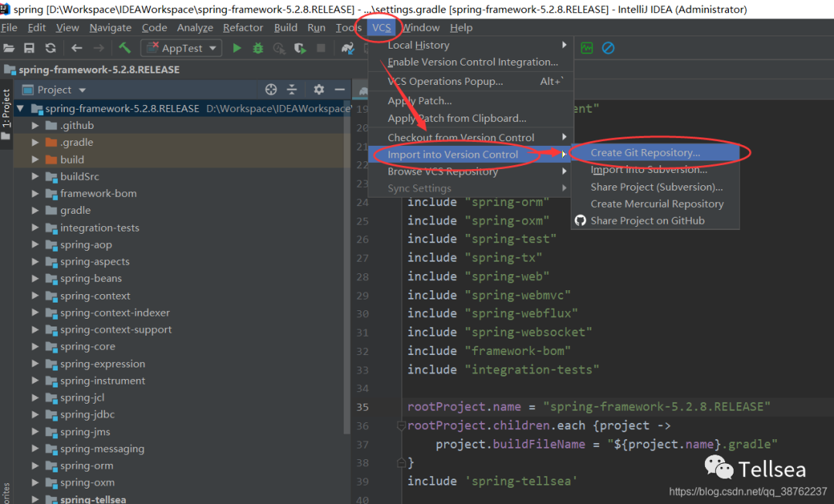Click the locate-in-tree crosshair icon
This screenshot has width=834, height=504.
pyautogui.click(x=271, y=90)
